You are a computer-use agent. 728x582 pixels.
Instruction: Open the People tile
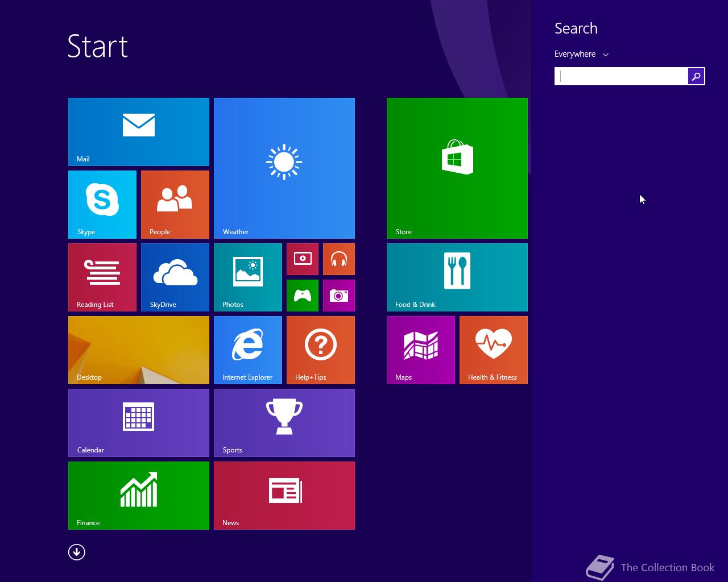[175, 205]
